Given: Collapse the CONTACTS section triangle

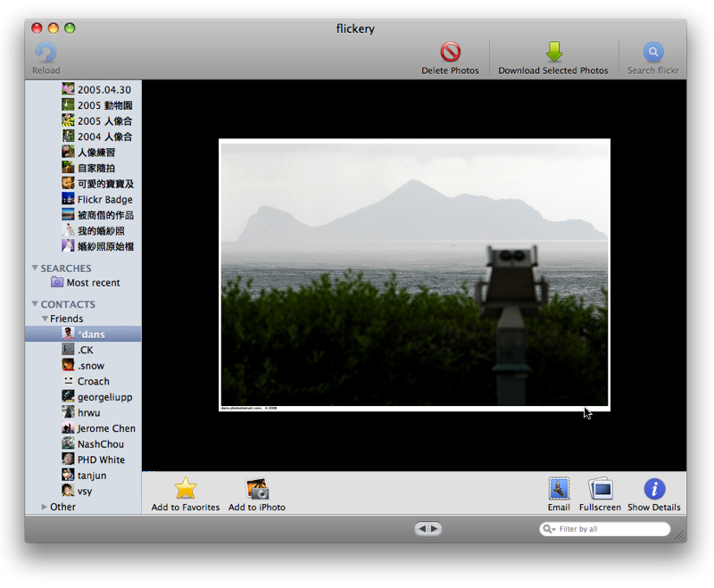Looking at the screenshot, I should point(35,303).
